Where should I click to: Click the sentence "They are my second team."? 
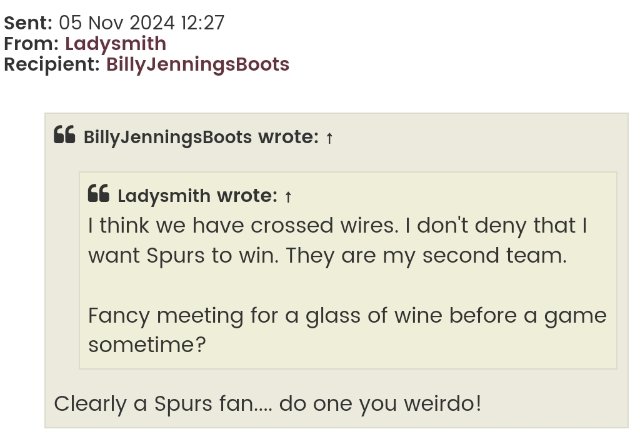(426, 255)
